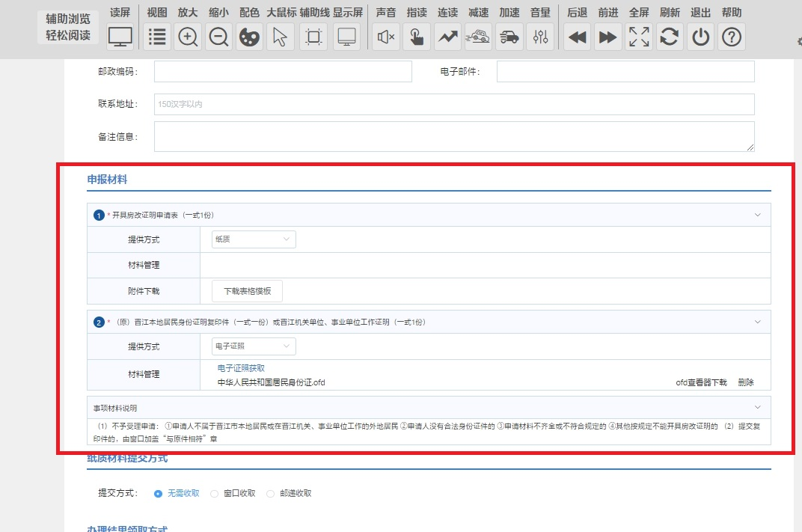Open the 电子证照 provision method dropdown
The width and height of the screenshot is (802, 532).
254,346
